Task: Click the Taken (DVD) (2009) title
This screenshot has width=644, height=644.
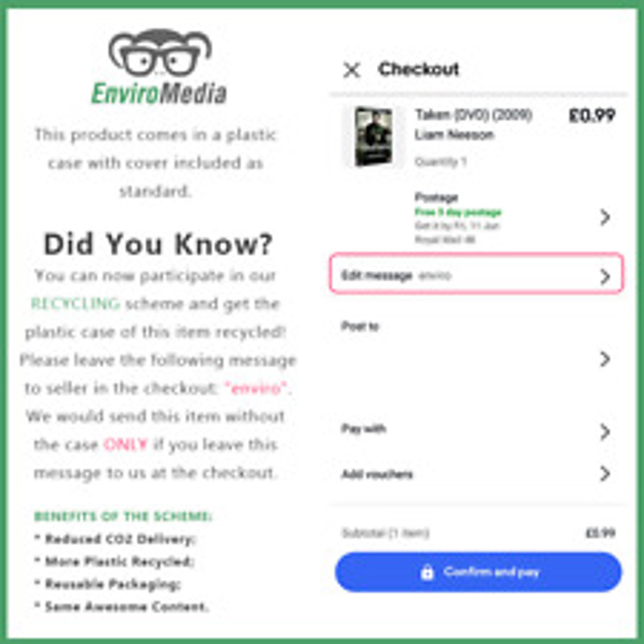Action: (x=473, y=114)
